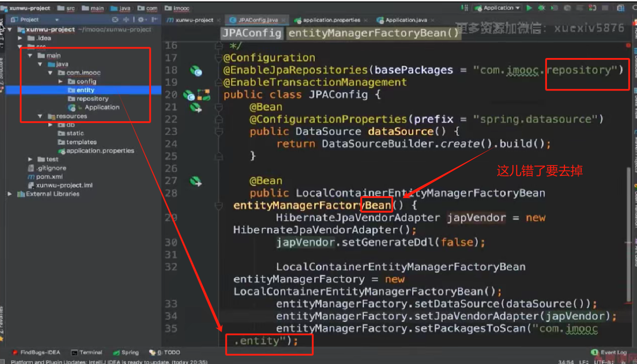Select .gitignore file in tree

coord(47,168)
